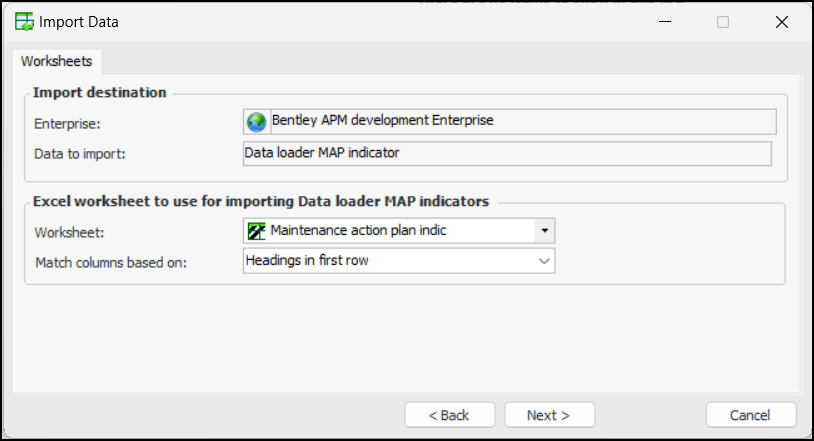
Task: Click the Match columns based on label
Action: (111, 262)
